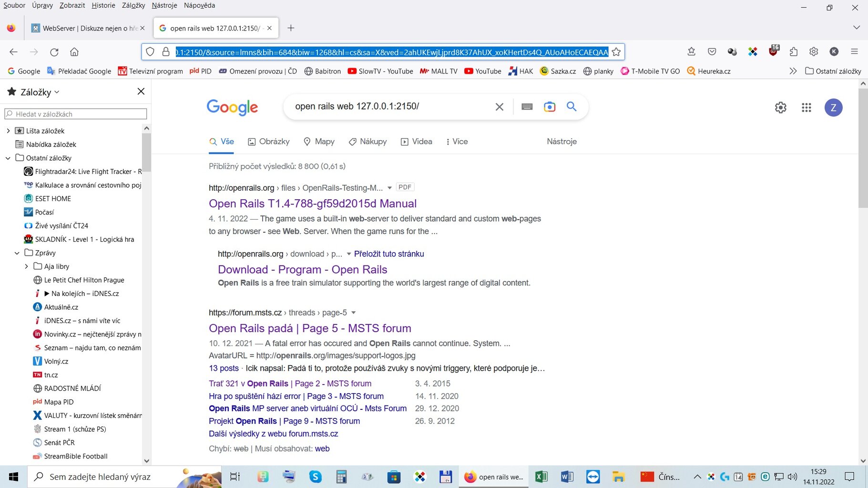Open Google virtual keyboard icon
The image size is (868, 488).
527,107
